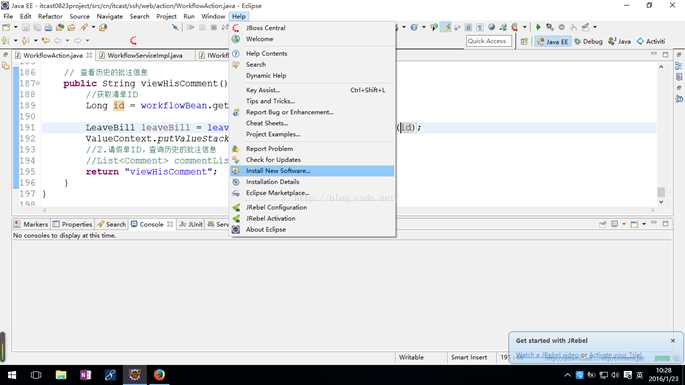Viewport: 685px width, 385px height.
Task: Open Windows Start button
Action: pos(12,375)
